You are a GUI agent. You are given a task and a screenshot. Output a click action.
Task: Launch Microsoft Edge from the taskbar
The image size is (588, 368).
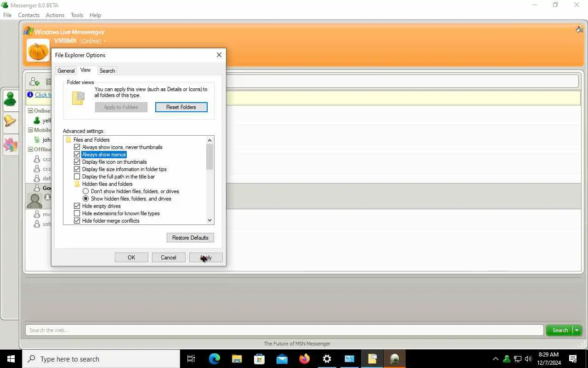[x=215, y=359]
